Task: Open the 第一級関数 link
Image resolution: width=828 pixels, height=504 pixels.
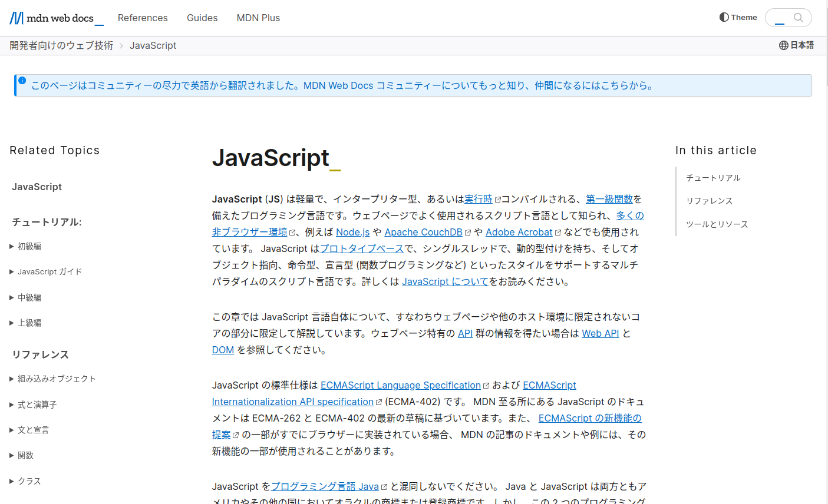Action: coord(609,199)
